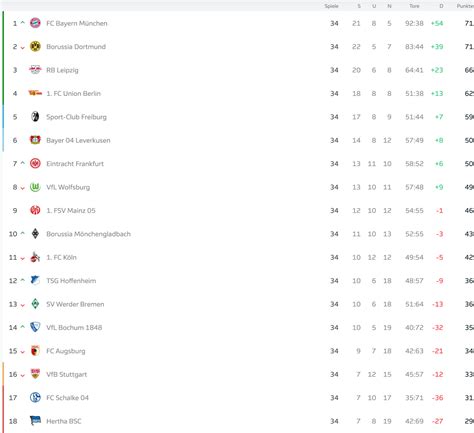Open the Sport-Club Freiburg team link
Screen dimensions: 474x433
[x=76, y=117]
